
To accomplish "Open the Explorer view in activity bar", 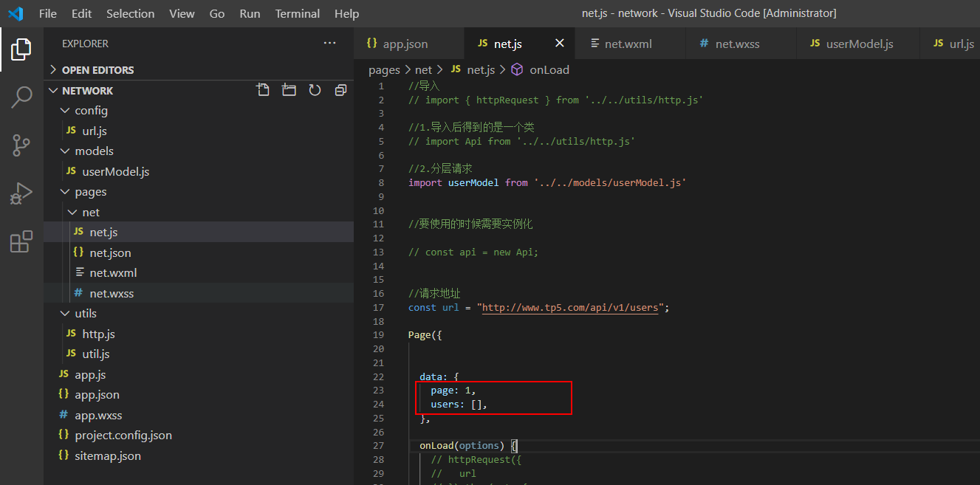I will click(x=21, y=49).
